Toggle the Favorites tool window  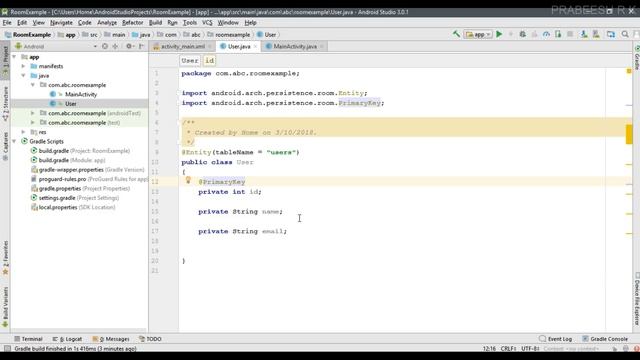coord(5,257)
